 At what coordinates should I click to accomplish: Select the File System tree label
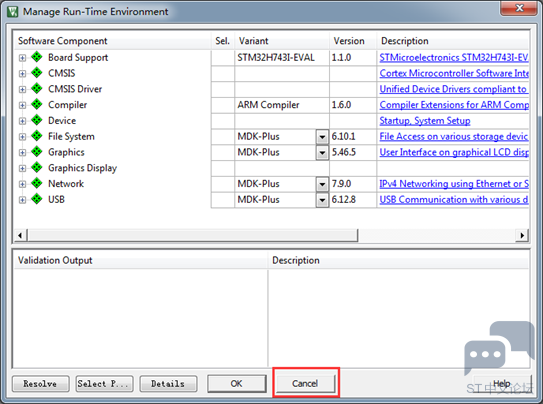(x=71, y=137)
